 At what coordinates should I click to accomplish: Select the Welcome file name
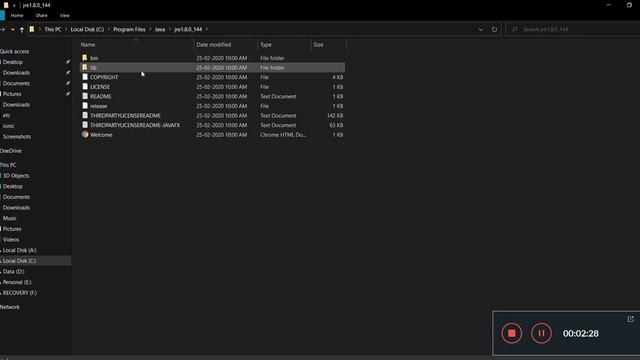point(101,135)
